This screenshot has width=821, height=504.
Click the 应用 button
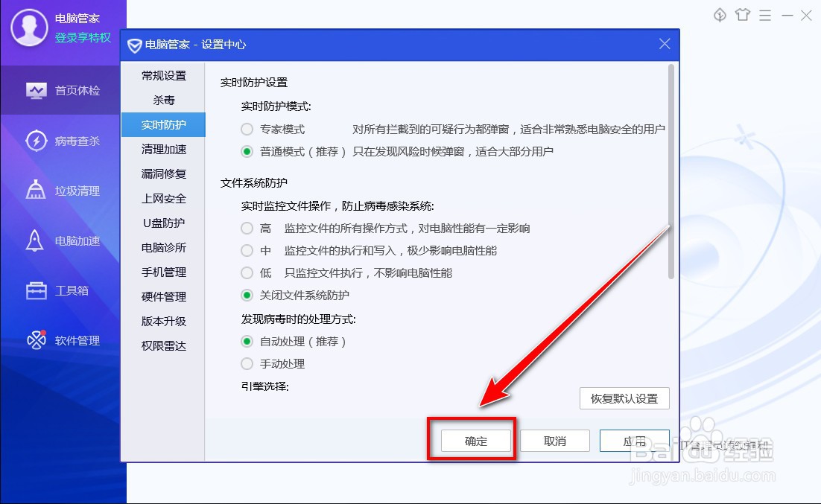(634, 441)
